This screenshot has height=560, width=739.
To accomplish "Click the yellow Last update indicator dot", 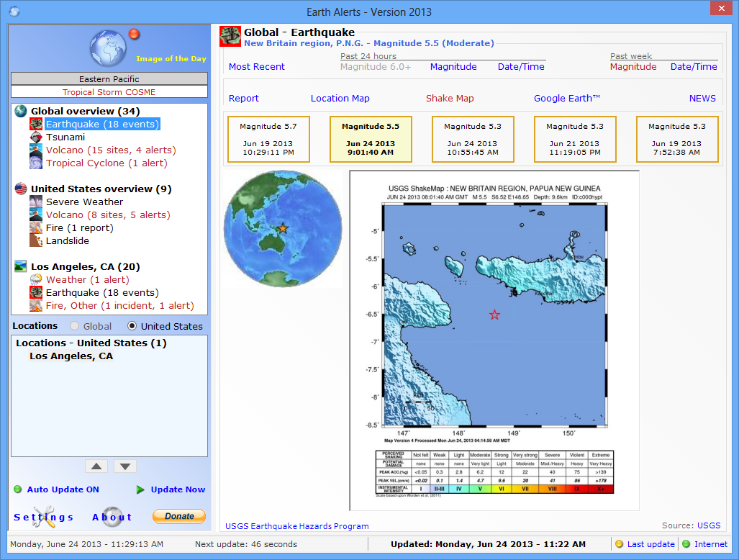I will (620, 544).
